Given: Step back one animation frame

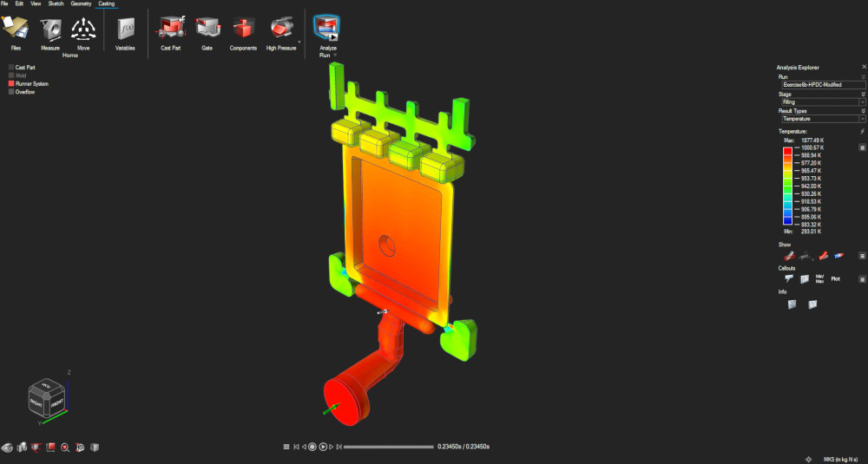Looking at the screenshot, I should click(x=304, y=447).
